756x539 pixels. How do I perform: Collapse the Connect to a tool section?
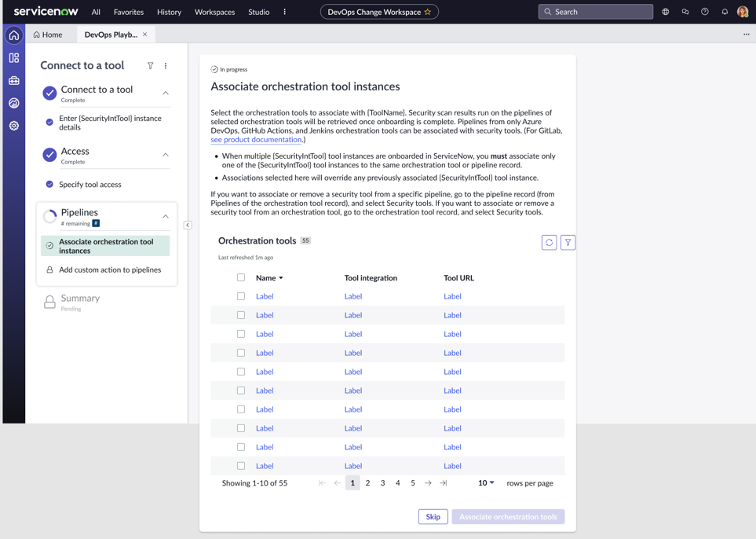point(166,93)
